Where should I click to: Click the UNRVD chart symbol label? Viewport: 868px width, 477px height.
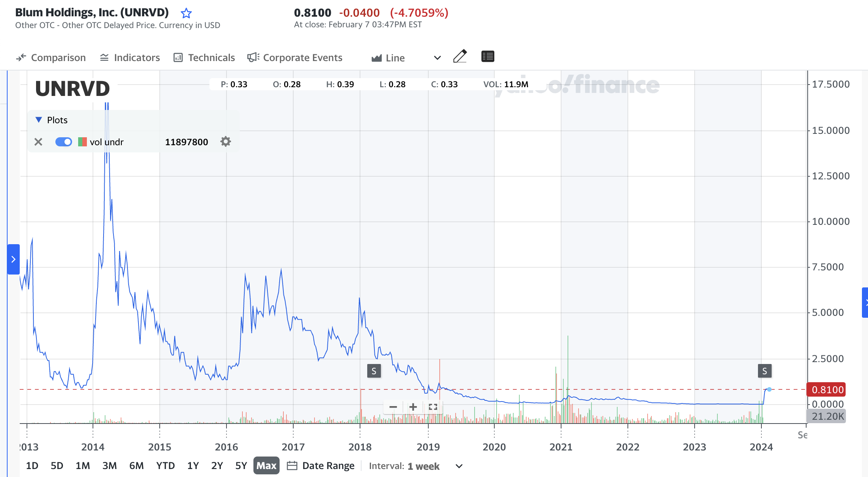coord(72,89)
